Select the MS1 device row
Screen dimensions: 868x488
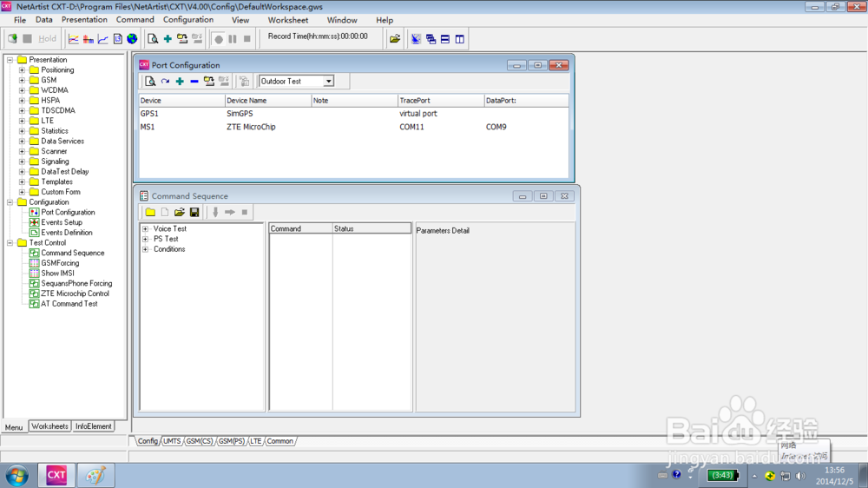point(353,127)
